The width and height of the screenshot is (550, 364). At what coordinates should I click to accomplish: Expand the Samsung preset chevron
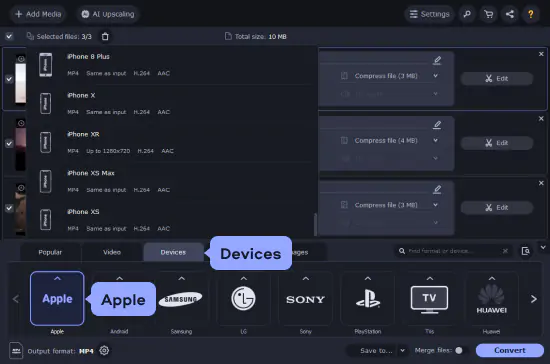tap(181, 278)
